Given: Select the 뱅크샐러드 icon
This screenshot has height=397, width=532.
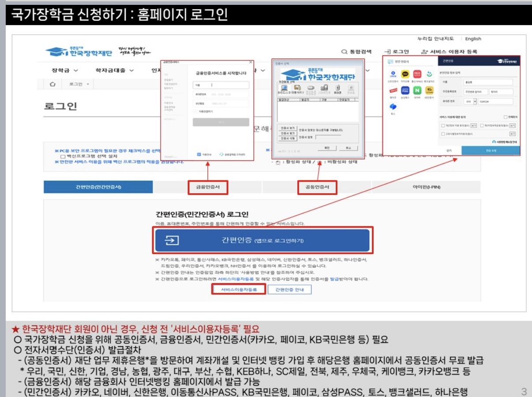Looking at the screenshot, I should (429, 74).
